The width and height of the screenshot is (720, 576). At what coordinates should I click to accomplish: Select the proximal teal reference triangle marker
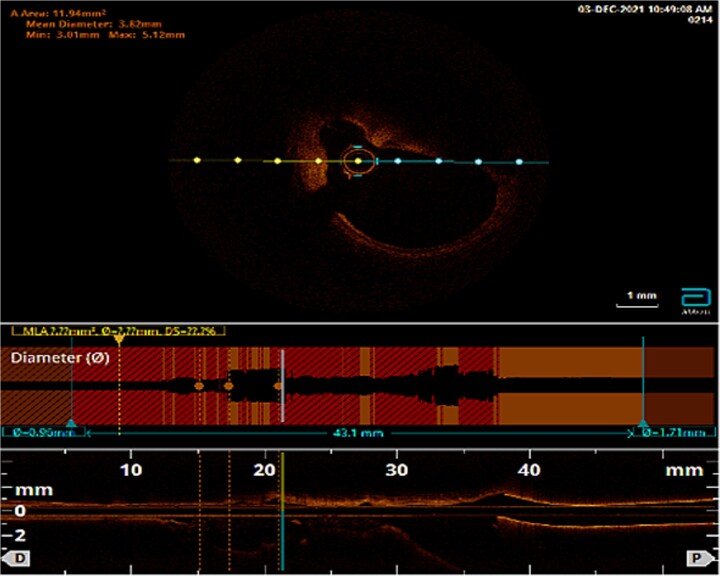[643, 423]
